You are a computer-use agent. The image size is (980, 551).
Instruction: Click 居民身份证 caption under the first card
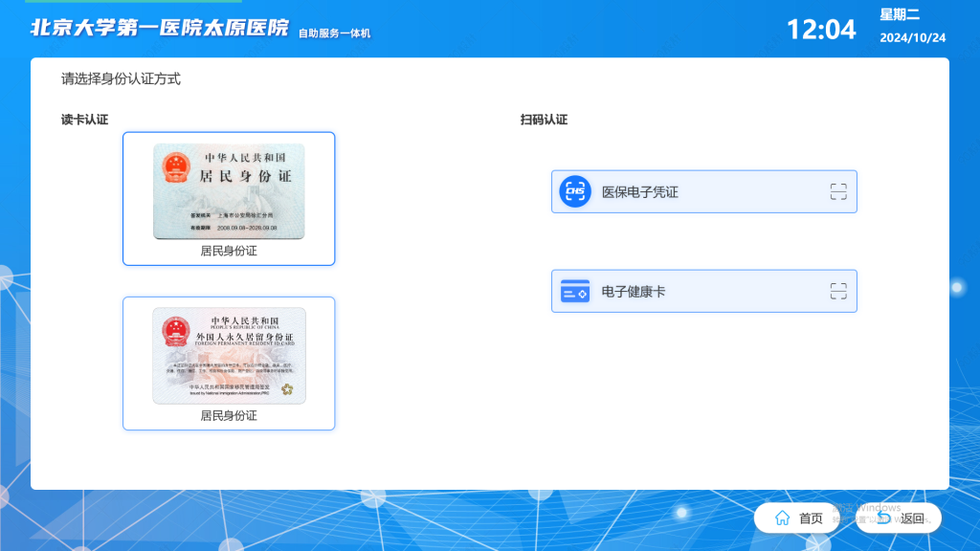click(x=229, y=252)
